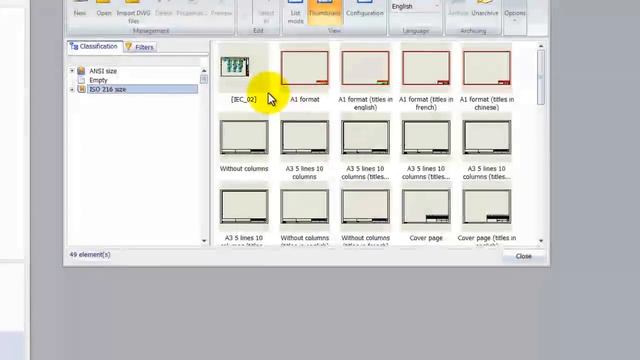
Task: Click the New title block button
Action: (x=80, y=9)
